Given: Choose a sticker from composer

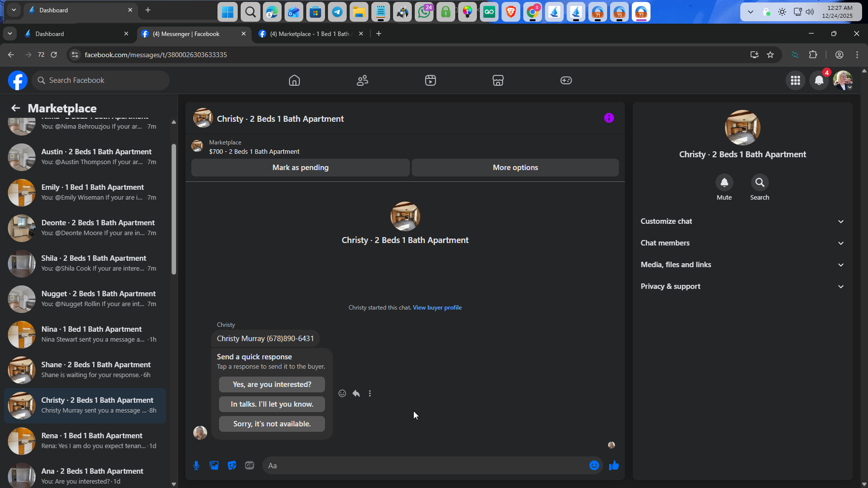Looking at the screenshot, I should [x=232, y=465].
